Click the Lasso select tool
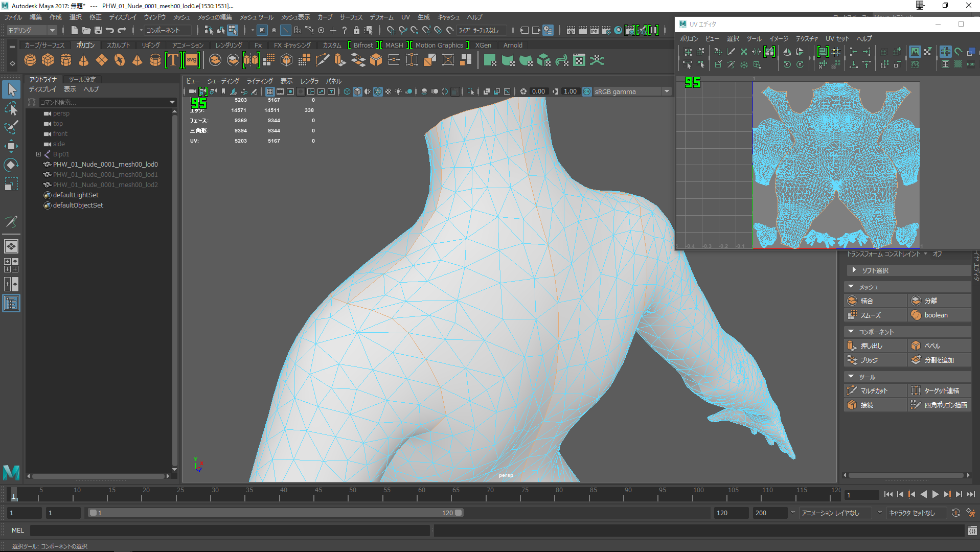 11,108
